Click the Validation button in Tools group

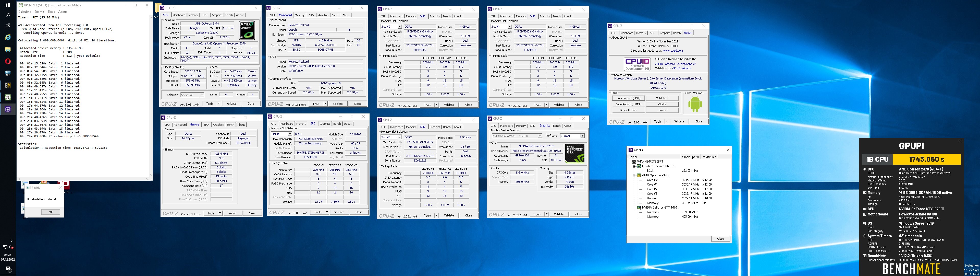tap(662, 98)
